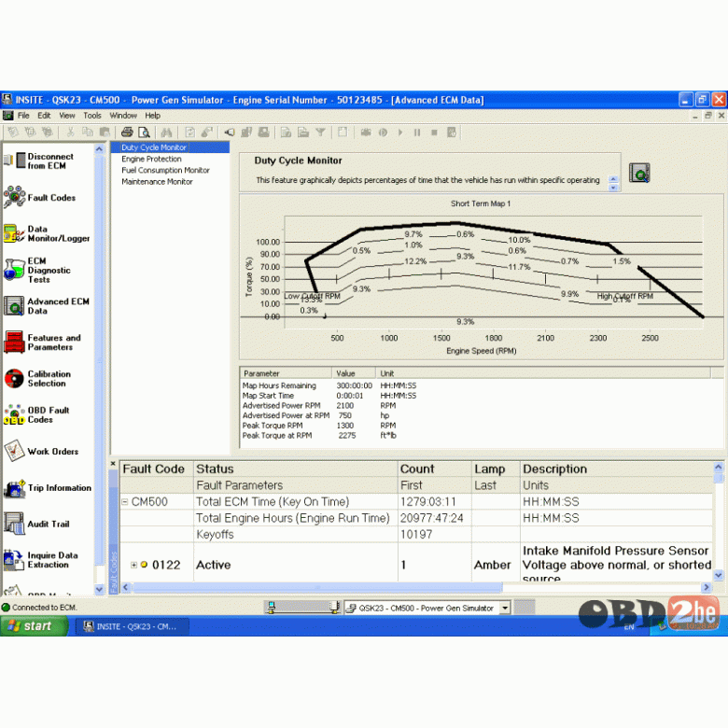Open the QSK23 - CM500 connection dropdown

[505, 608]
